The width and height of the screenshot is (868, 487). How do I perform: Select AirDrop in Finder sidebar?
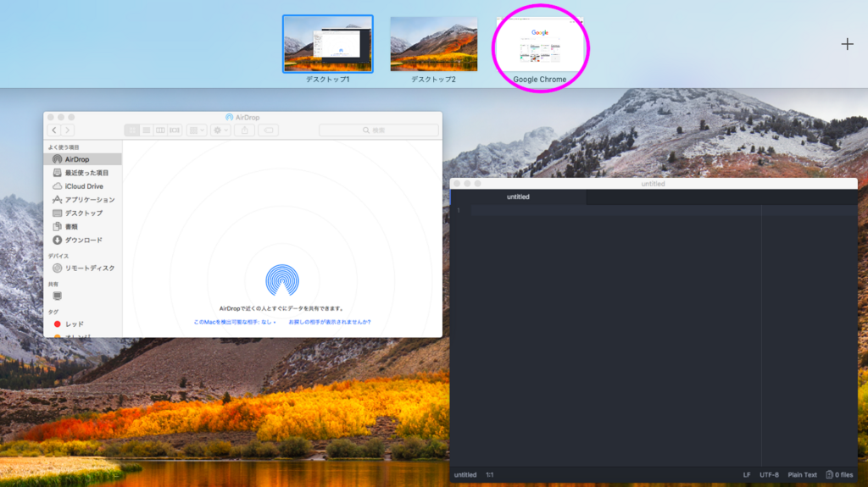click(x=82, y=159)
